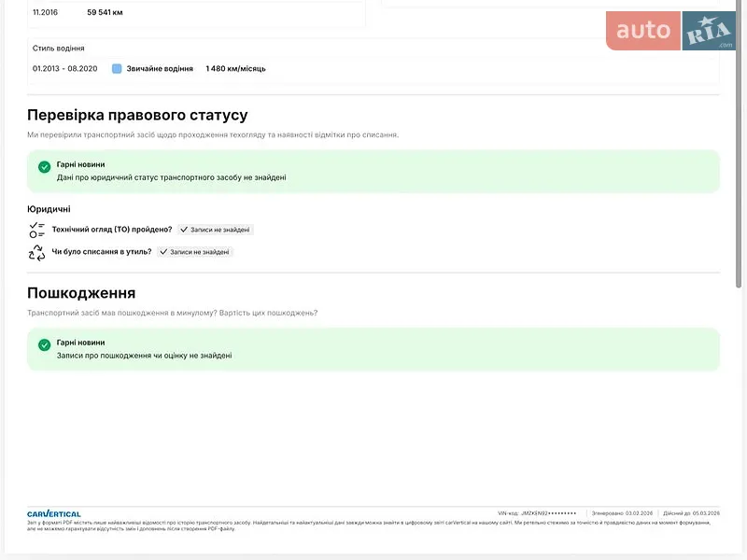Click the green checkmark in damage notice
Screen dimensions: 747x560
point(44,344)
